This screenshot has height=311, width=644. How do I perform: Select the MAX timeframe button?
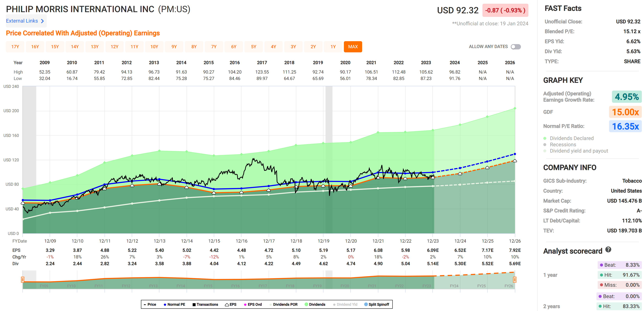[x=353, y=47]
